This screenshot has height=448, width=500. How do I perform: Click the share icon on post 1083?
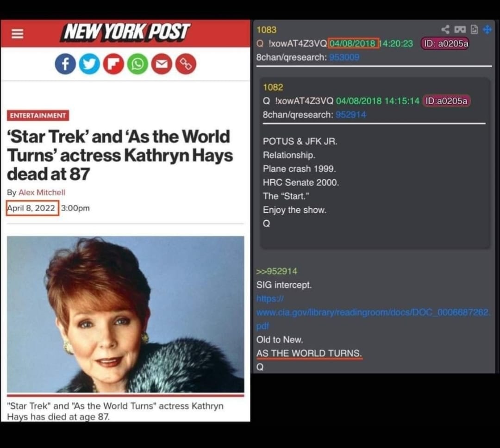[445, 29]
